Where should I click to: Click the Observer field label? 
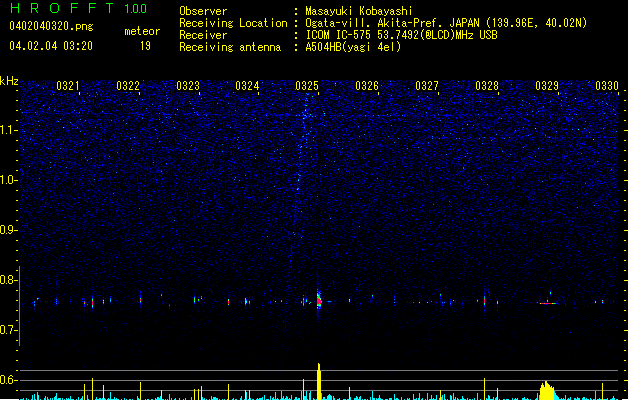pos(203,11)
